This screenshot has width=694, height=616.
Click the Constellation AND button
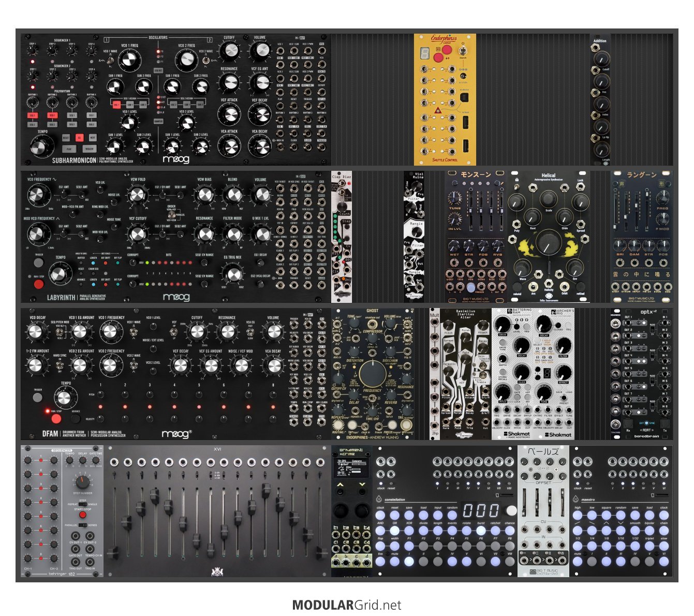coord(380,531)
